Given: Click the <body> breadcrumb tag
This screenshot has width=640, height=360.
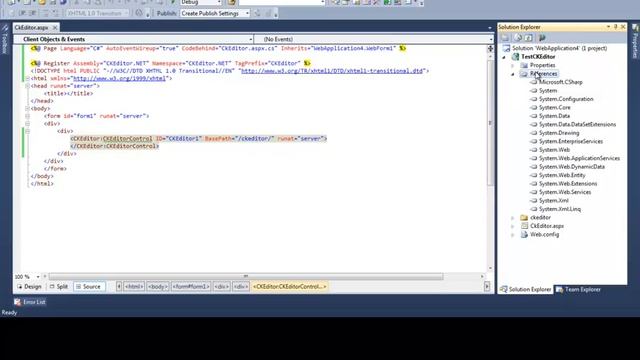Looking at the screenshot, I should (x=158, y=287).
